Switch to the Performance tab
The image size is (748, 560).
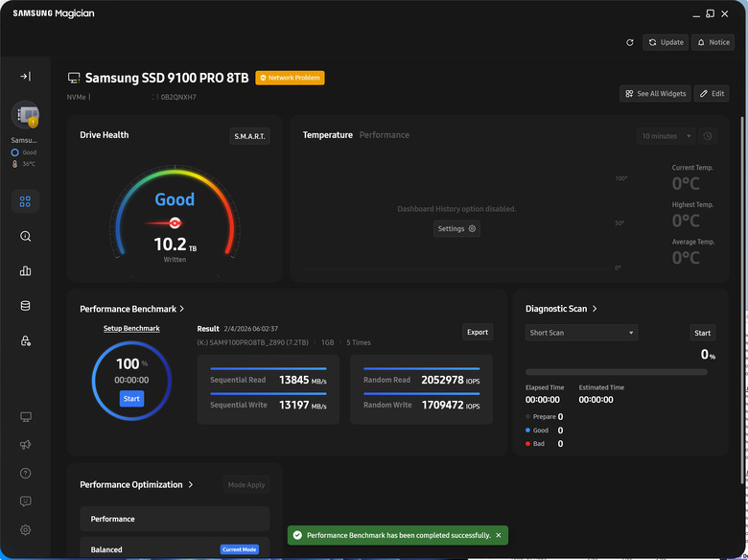tap(384, 135)
